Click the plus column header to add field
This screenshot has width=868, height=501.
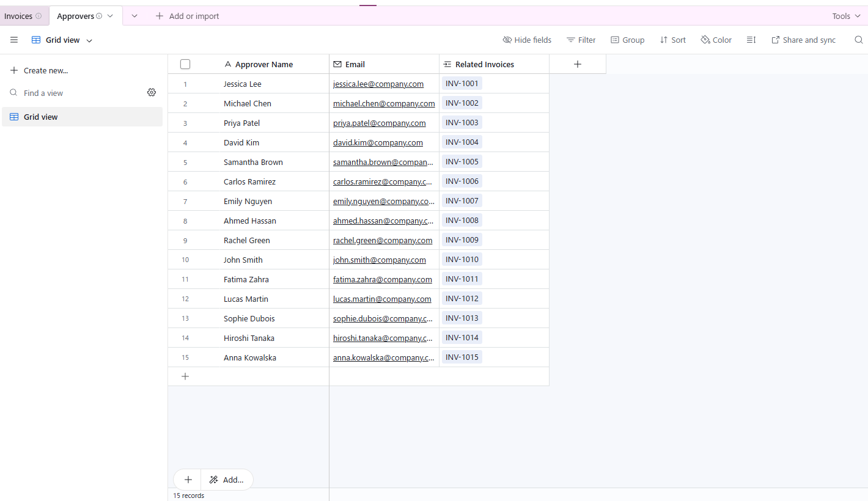tap(578, 64)
